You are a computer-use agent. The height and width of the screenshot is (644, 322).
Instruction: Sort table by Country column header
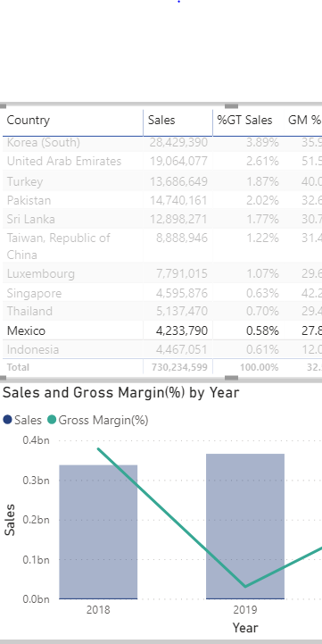click(28, 120)
